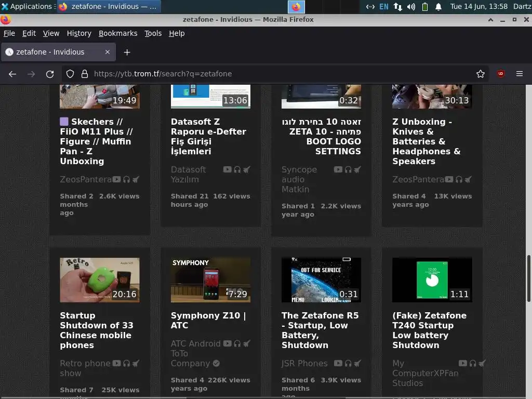
Task: Open Datasoft Z Raporu e-Defter video title
Action: click(208, 137)
